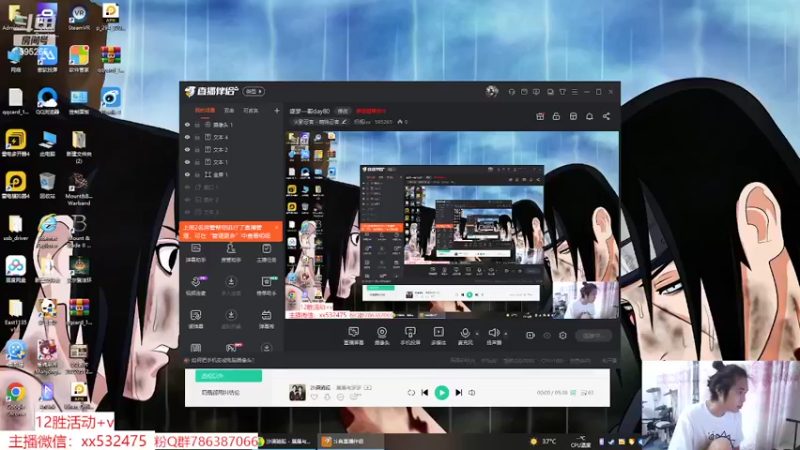Open the hamburger menu in titlebar
This screenshot has width=800, height=450.
tap(574, 92)
